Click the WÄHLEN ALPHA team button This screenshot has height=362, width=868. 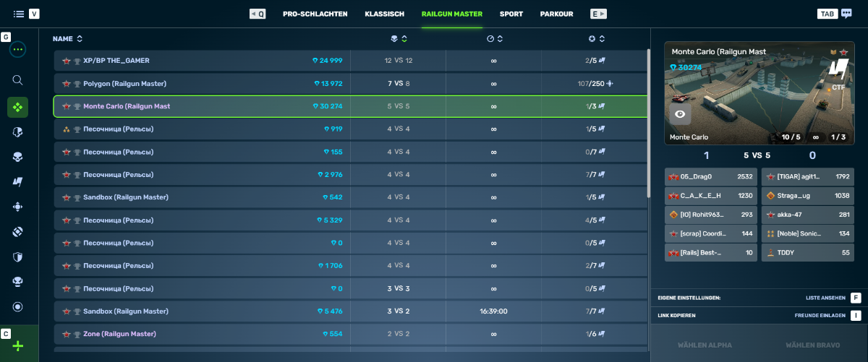click(702, 344)
